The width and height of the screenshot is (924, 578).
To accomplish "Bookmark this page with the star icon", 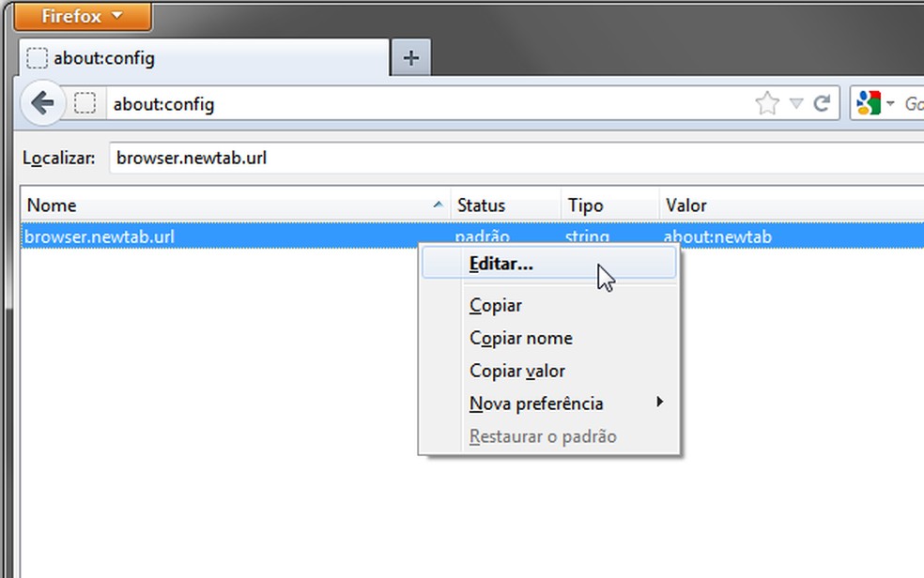I will (x=767, y=103).
